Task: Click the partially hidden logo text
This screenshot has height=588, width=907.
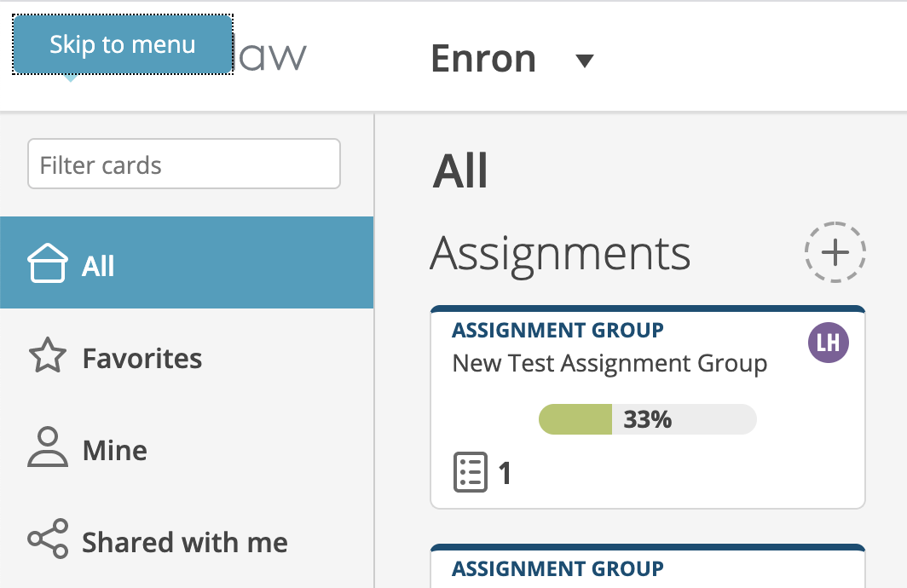Action: [x=270, y=55]
